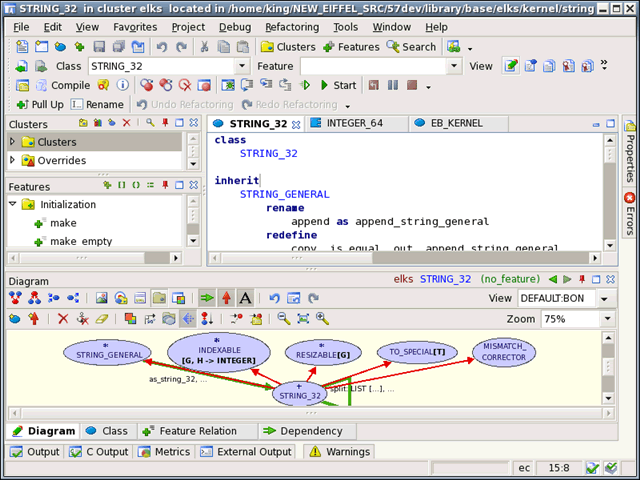Open the Properties side panel
This screenshot has height=480, width=640.
(630, 152)
